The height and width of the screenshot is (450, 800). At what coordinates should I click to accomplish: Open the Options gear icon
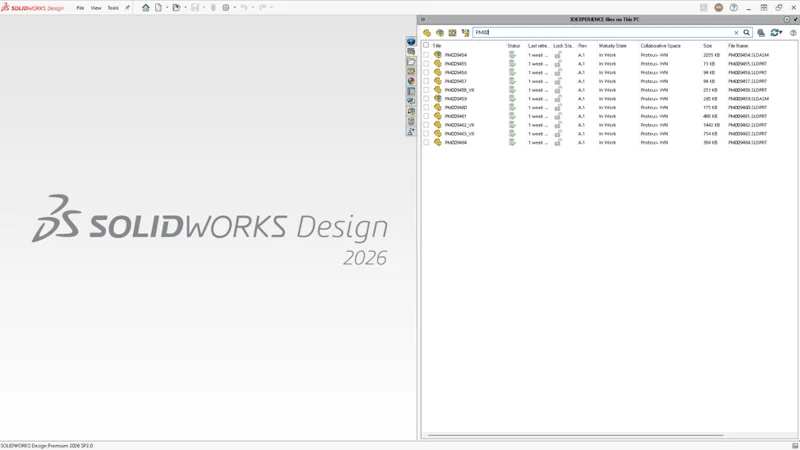tap(226, 8)
